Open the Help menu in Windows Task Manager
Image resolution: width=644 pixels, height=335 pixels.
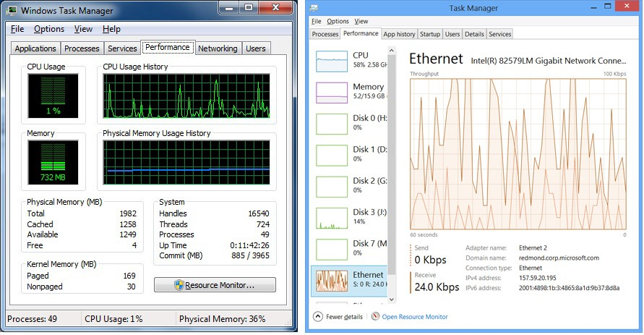(x=111, y=29)
